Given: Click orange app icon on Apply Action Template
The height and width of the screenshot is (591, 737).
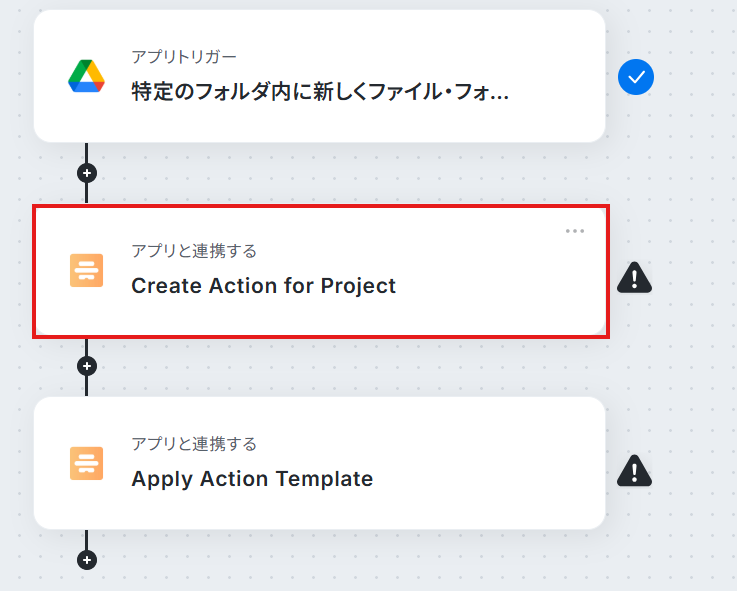Looking at the screenshot, I should (86, 463).
